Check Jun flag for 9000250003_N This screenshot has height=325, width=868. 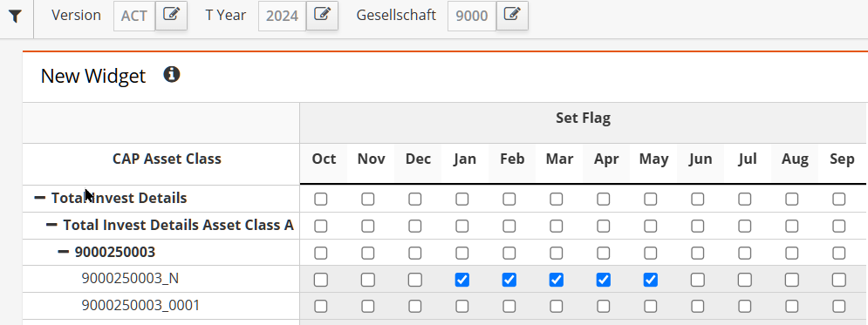click(x=698, y=281)
